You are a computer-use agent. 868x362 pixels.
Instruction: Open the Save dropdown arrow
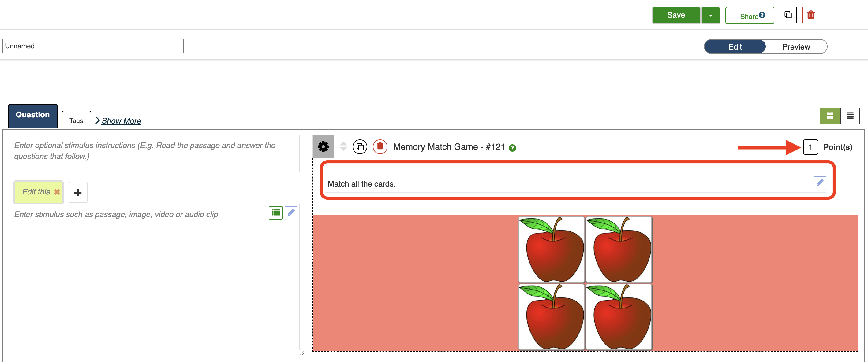[710, 16]
